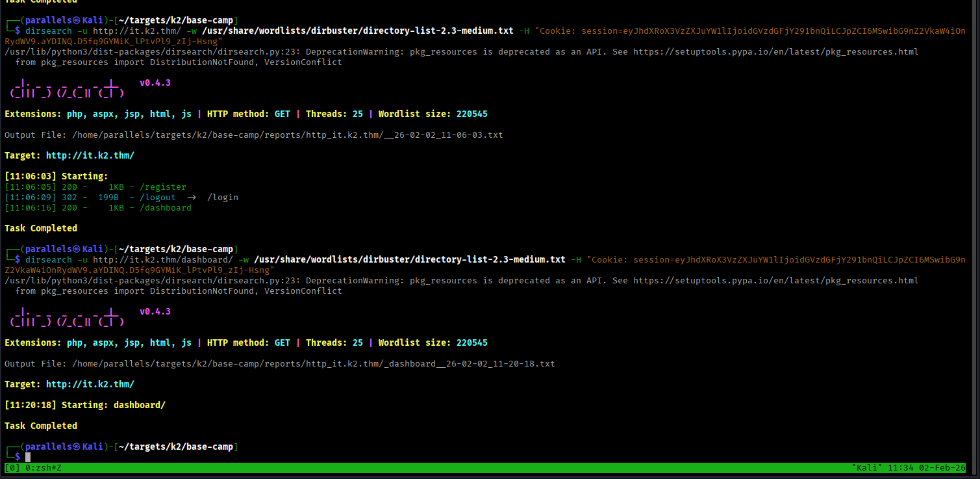Click the output file path ending in 11-20-18.txt
This screenshot has height=479, width=980.
click(313, 363)
